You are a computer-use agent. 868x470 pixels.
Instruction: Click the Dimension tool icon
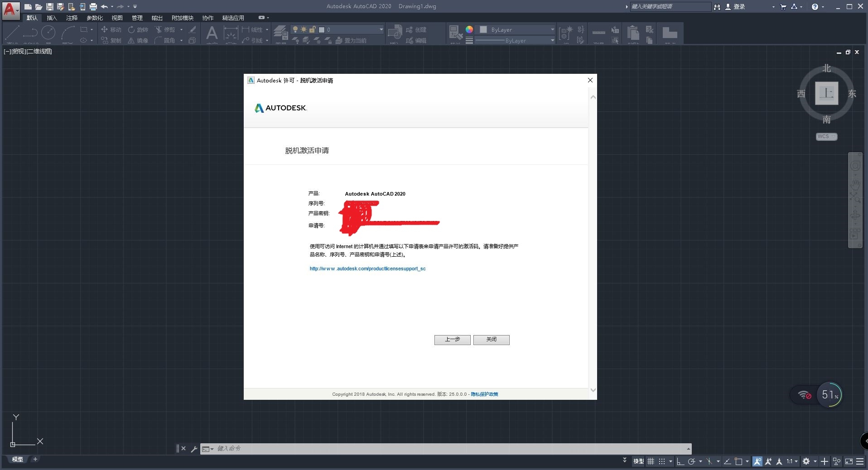[231, 33]
